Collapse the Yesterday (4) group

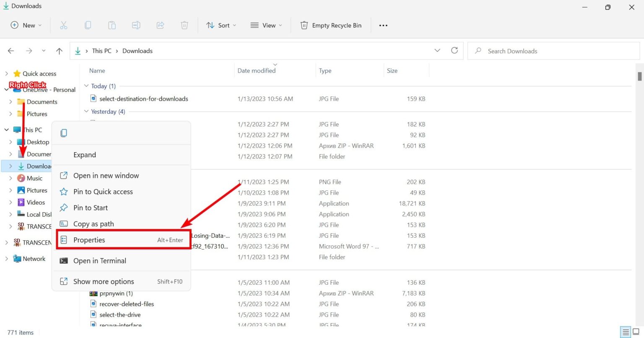pos(86,111)
